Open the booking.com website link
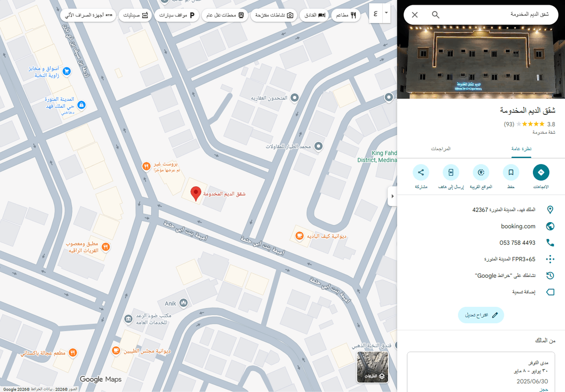 pyautogui.click(x=518, y=226)
